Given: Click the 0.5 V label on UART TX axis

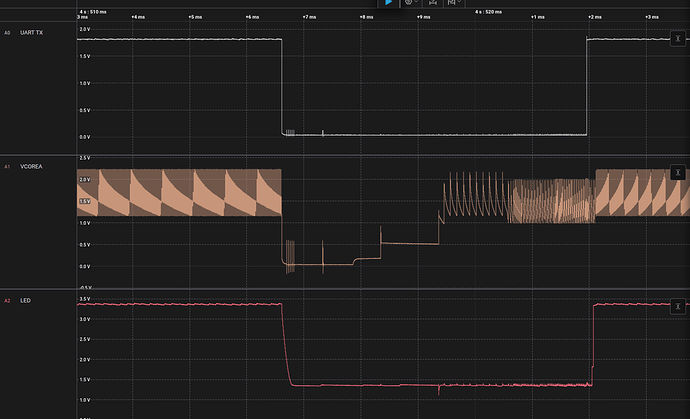Looking at the screenshot, I should (x=84, y=110).
